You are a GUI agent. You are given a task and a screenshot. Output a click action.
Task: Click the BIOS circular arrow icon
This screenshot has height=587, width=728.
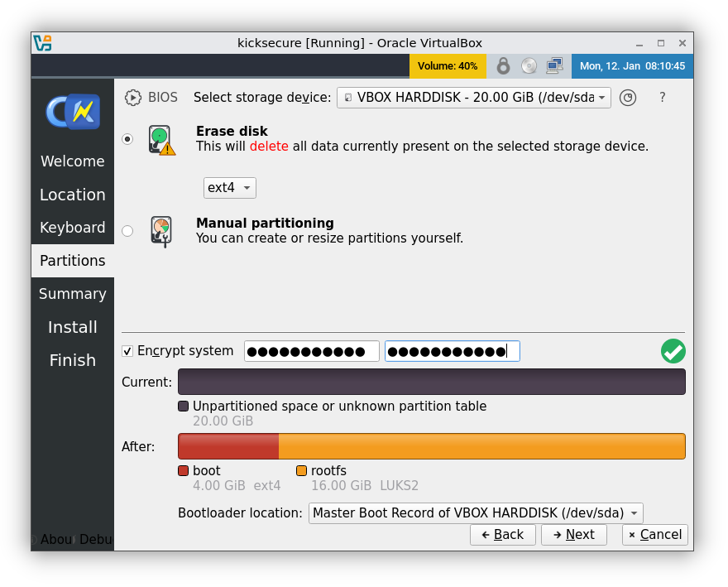click(x=132, y=97)
